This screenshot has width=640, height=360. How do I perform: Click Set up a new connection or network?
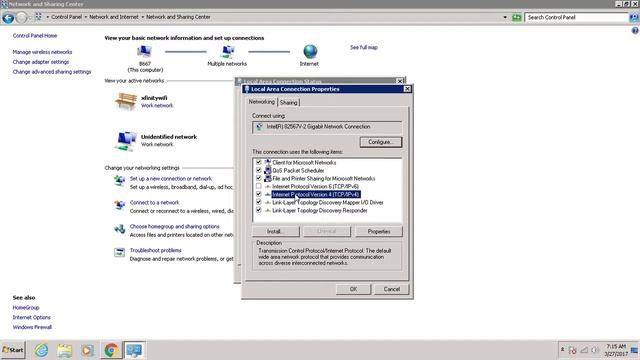(x=171, y=179)
